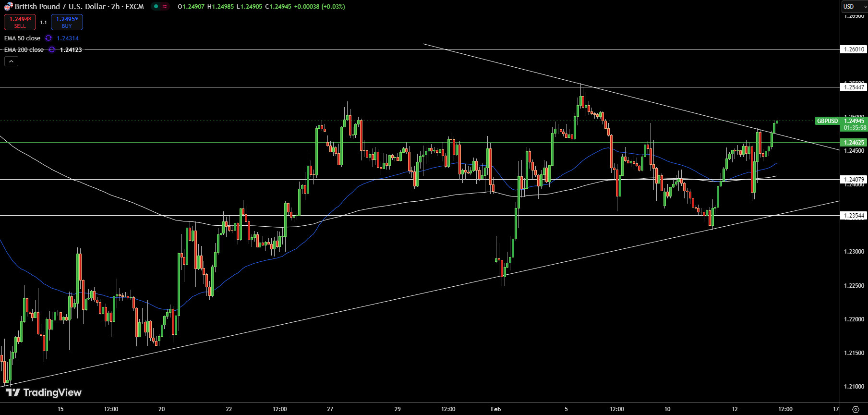The image size is (868, 415).
Task: Click the EMA 200 loading indicator icon
Action: pos(52,49)
